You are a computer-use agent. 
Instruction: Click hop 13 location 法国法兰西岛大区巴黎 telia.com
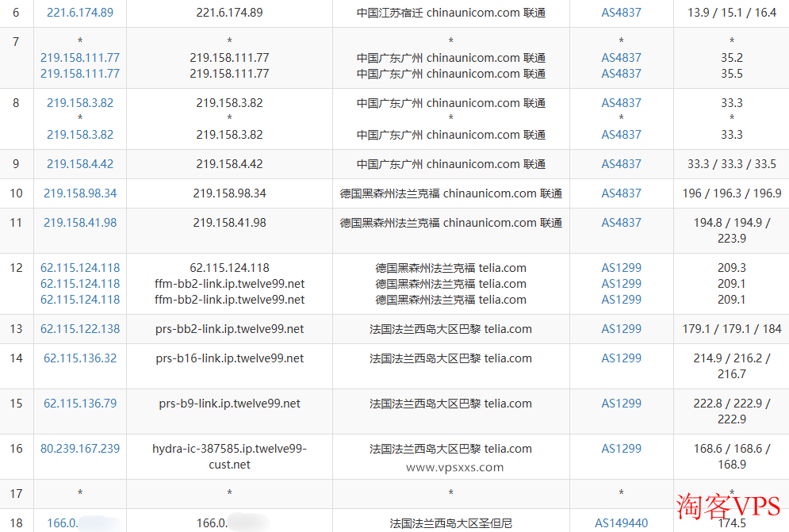coord(451,329)
